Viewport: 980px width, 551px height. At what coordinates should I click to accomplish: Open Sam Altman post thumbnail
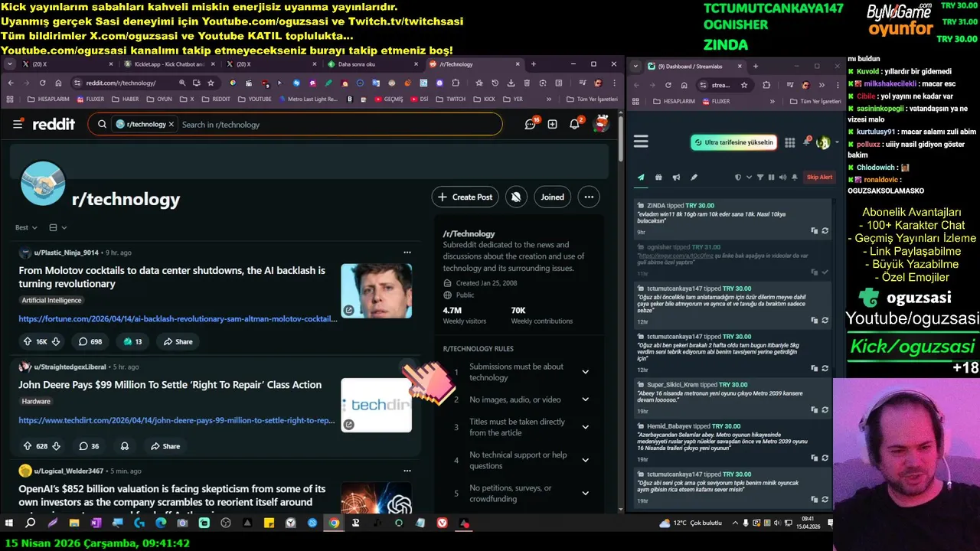(x=376, y=291)
